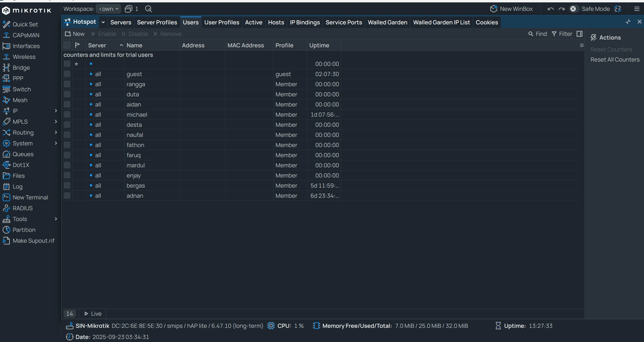Sort table by the Uptime column header
644x342 pixels.
[319, 45]
